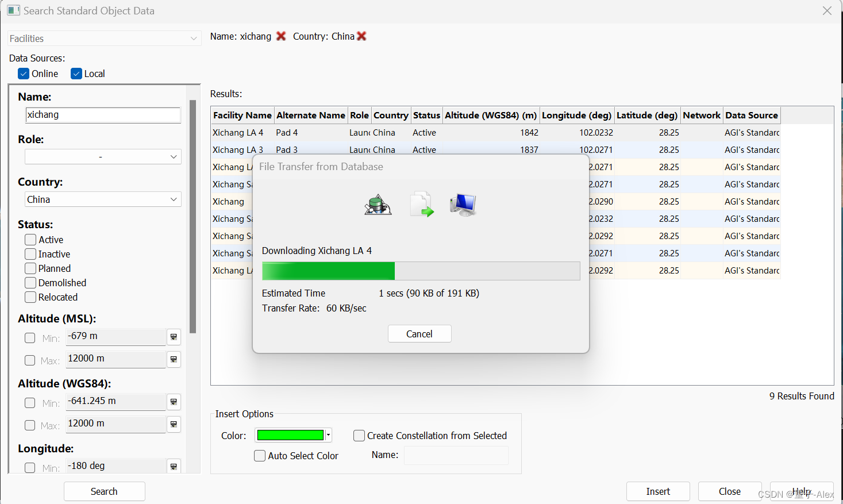Enable Longitude Min filter checkbox

point(30,468)
